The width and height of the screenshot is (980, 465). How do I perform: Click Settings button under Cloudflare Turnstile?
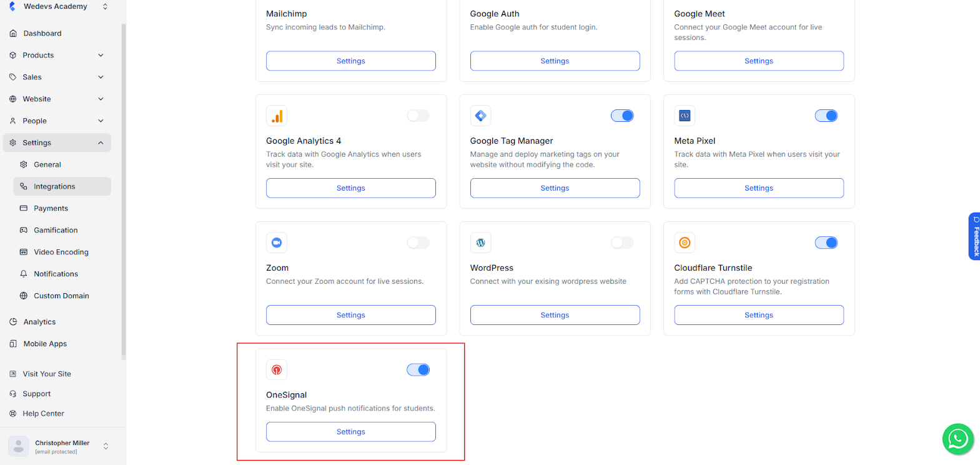click(x=758, y=316)
